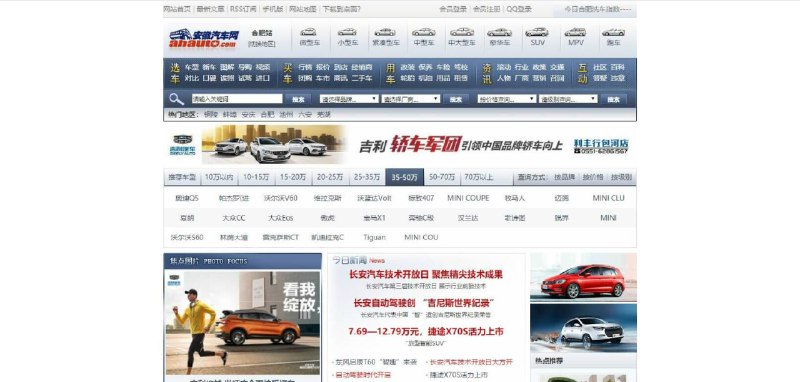Screen dimensions: 800x382
Task: Switch to the 25-35万 price tab
Action: pyautogui.click(x=367, y=177)
